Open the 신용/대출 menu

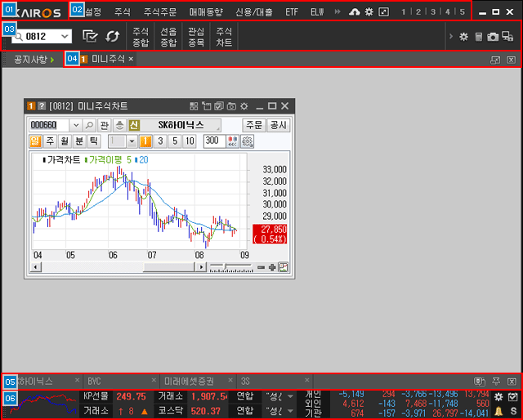254,12
